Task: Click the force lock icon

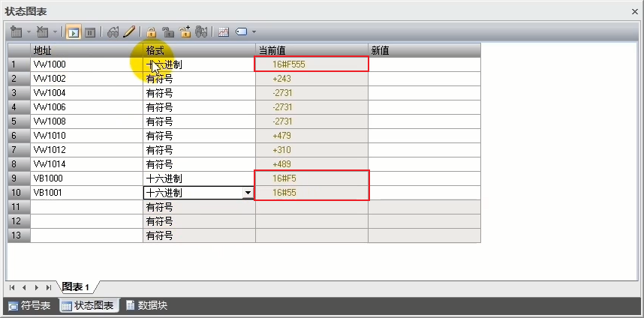Action: click(x=152, y=31)
